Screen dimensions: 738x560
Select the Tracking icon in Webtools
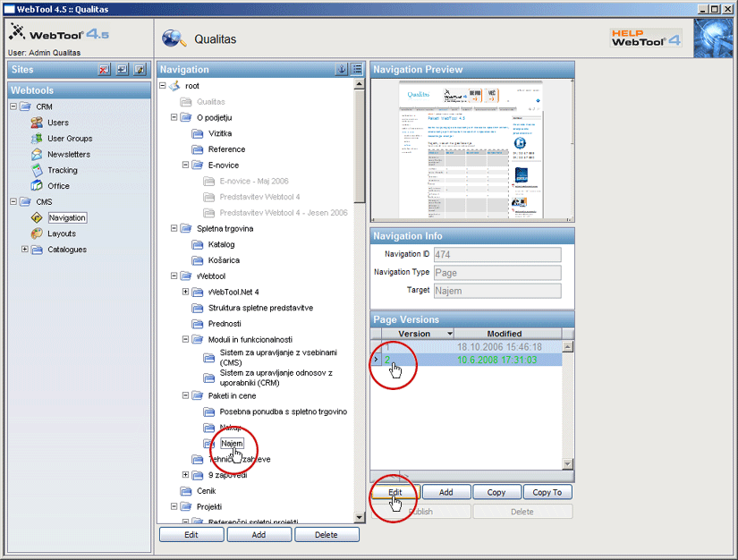pyautogui.click(x=37, y=170)
